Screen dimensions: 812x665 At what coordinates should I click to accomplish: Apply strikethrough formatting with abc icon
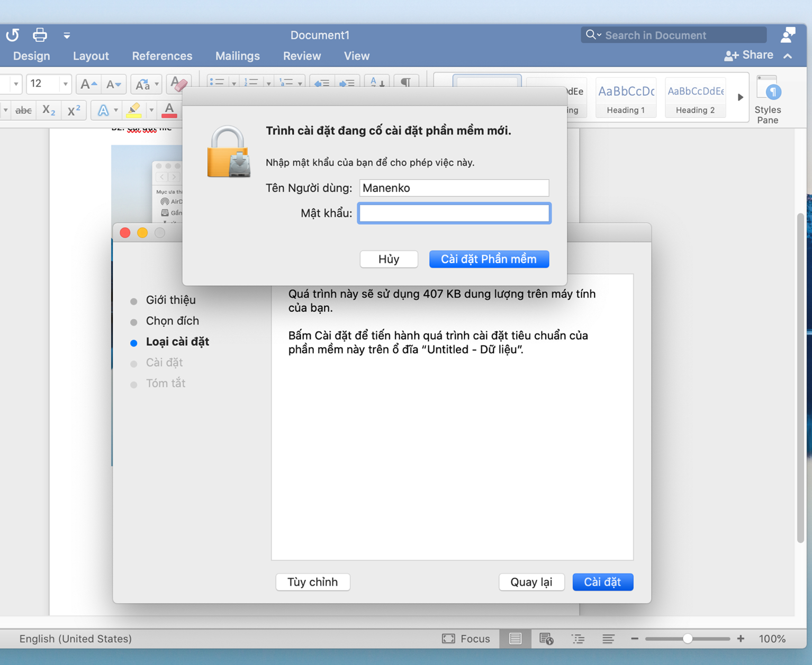pos(23,110)
